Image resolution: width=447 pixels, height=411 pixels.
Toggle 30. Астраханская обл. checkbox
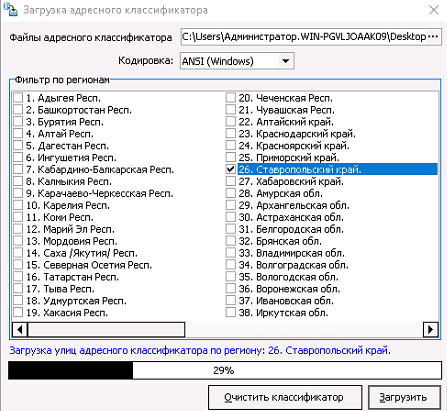tap(230, 217)
